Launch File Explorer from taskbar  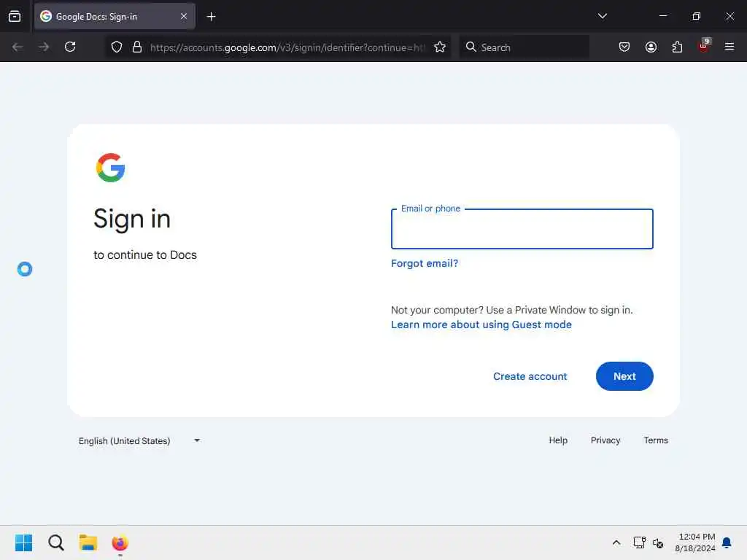click(88, 542)
